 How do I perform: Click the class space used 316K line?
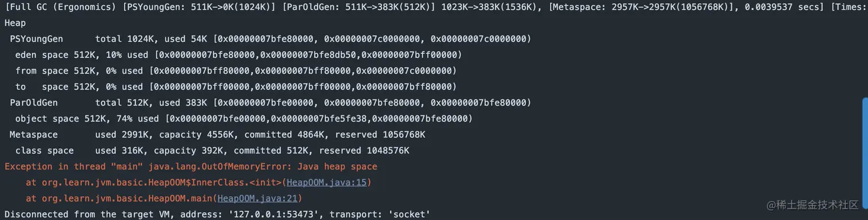coord(212,151)
